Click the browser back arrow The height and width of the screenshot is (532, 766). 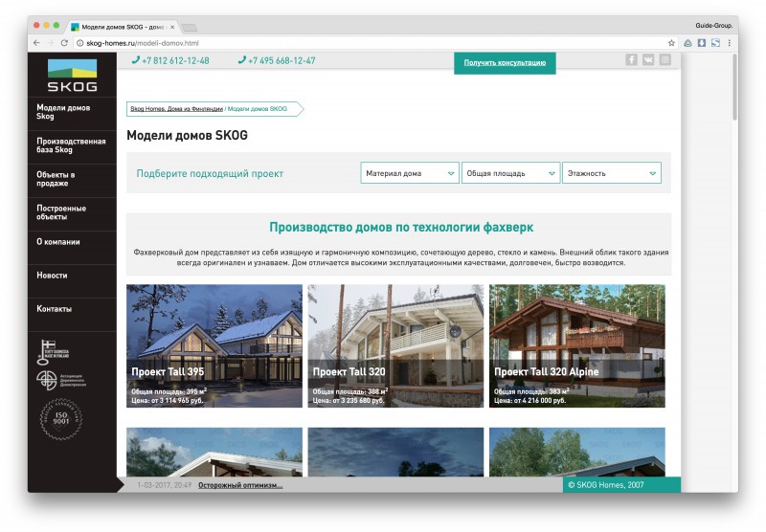36,43
